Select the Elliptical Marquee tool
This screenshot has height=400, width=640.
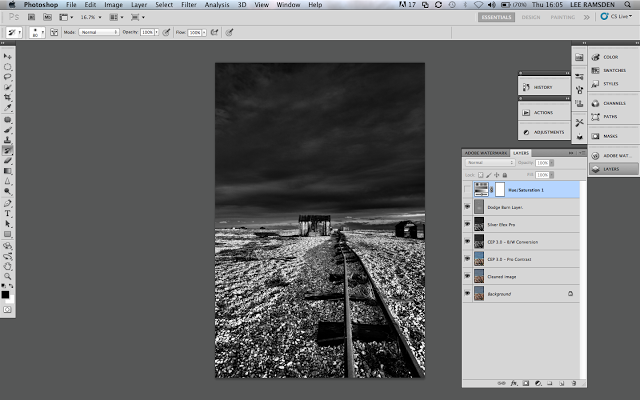click(x=7, y=67)
